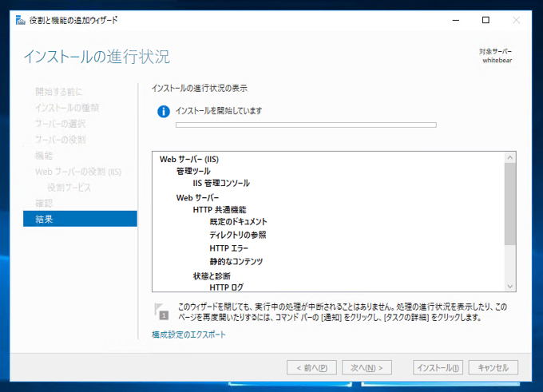
Task: Select 静的なコンテンツ in the list
Action: pyautogui.click(x=236, y=261)
